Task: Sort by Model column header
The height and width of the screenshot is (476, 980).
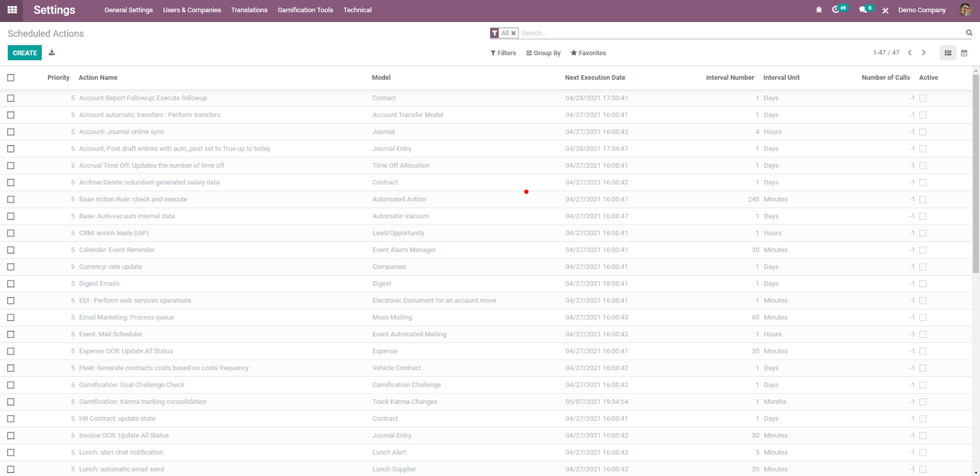Action: pos(381,78)
